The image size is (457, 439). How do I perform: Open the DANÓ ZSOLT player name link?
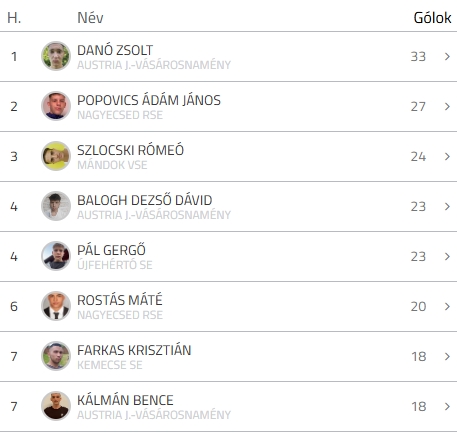coord(115,50)
